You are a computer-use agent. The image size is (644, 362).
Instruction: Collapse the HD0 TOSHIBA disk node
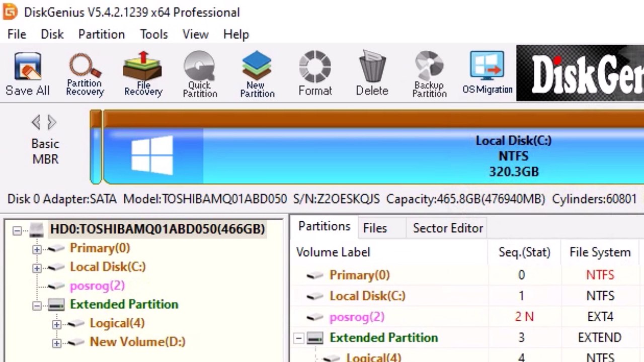pos(17,230)
